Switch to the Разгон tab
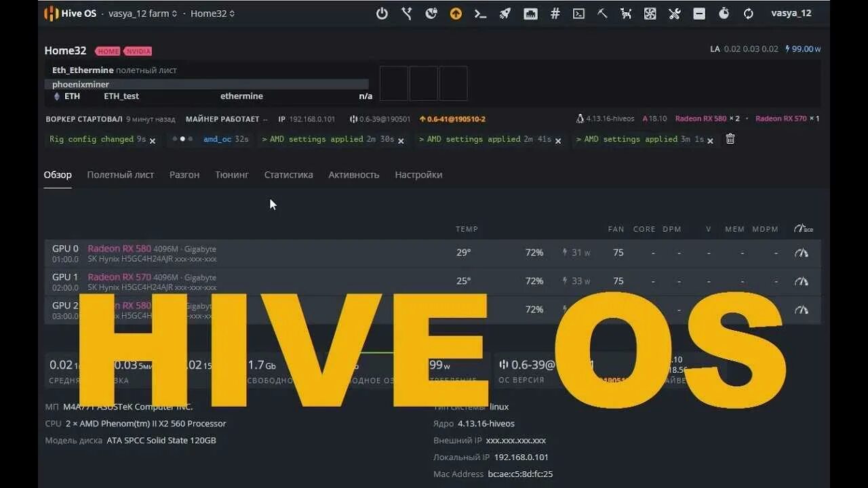Image resolution: width=868 pixels, height=488 pixels. click(184, 175)
